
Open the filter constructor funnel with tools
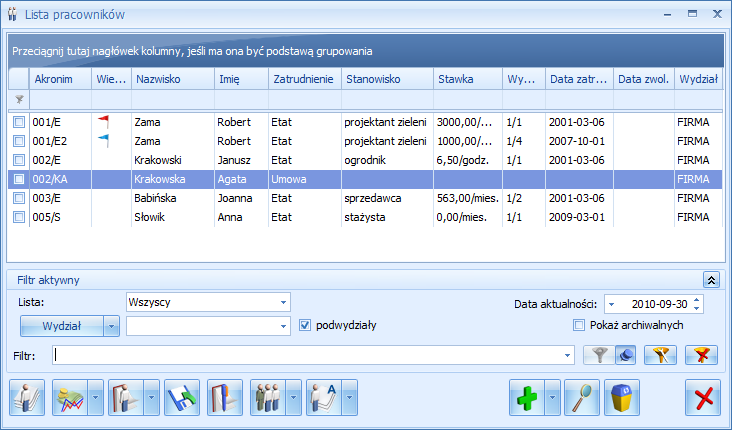coord(660,356)
